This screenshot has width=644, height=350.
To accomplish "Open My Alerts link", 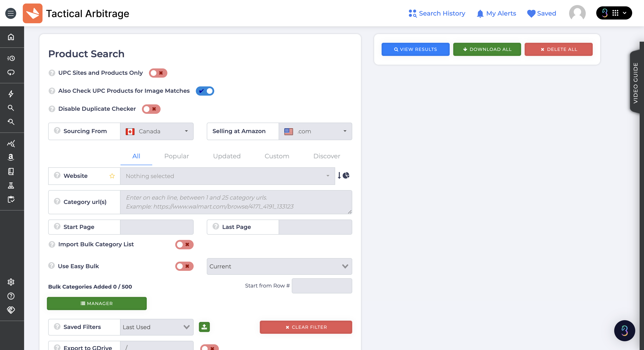I will tap(496, 13).
